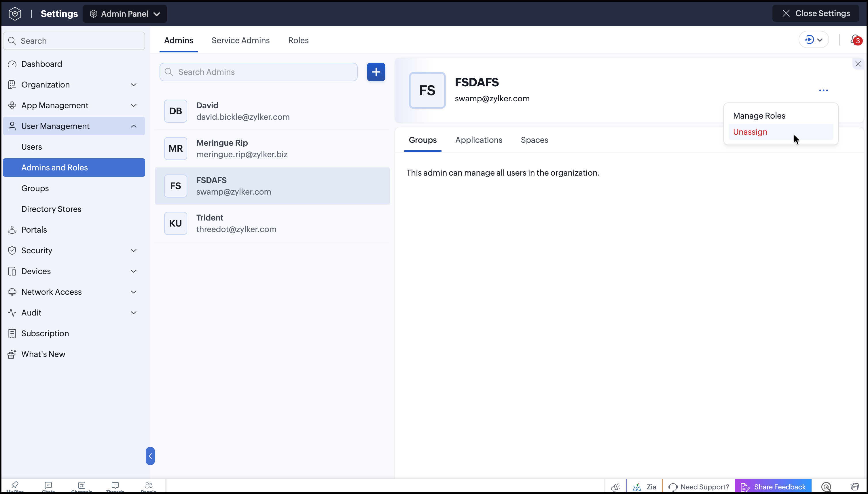The height and width of the screenshot is (494, 868).
Task: Expand the App Management section
Action: coord(74,105)
